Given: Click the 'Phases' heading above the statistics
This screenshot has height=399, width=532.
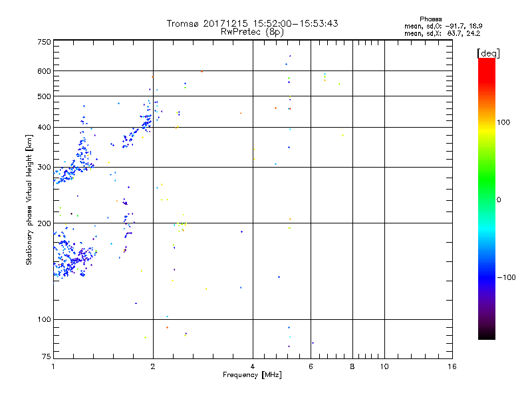Looking at the screenshot, I should click(430, 19).
